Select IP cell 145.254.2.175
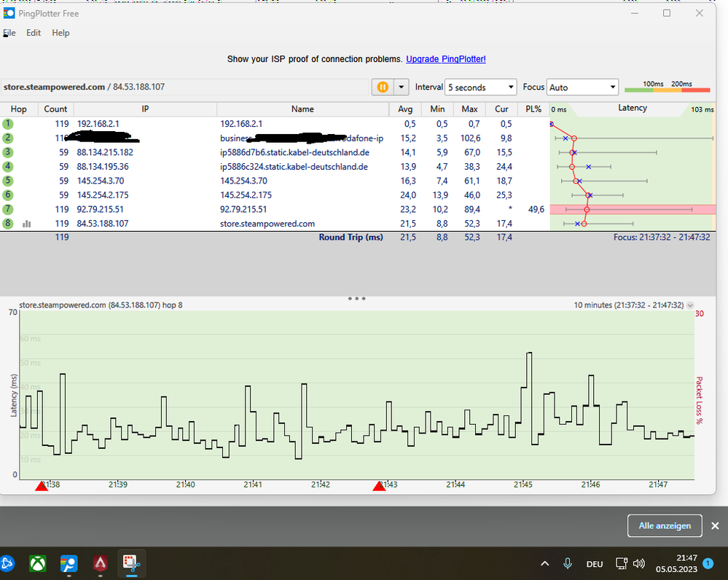Viewport: 728px width, 580px height. (103, 195)
